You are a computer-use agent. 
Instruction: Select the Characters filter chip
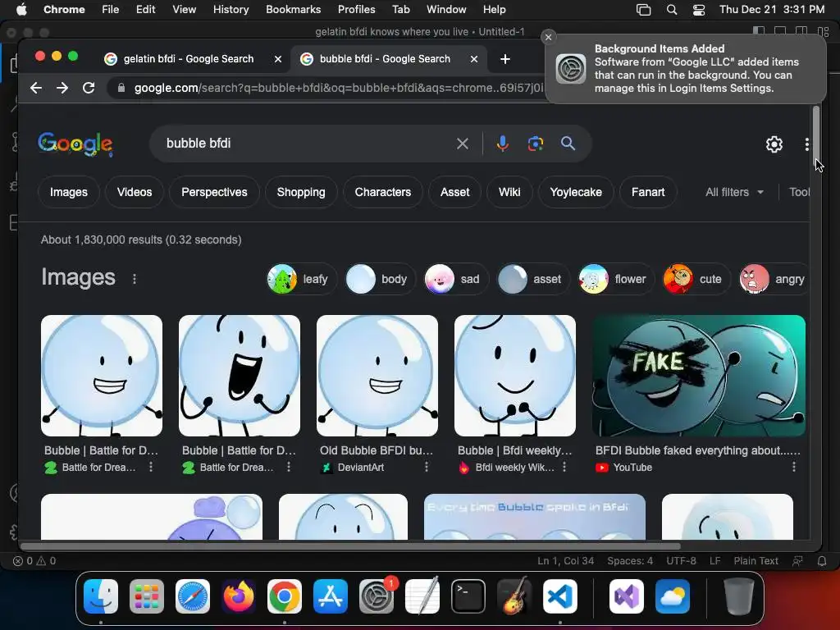[383, 192]
